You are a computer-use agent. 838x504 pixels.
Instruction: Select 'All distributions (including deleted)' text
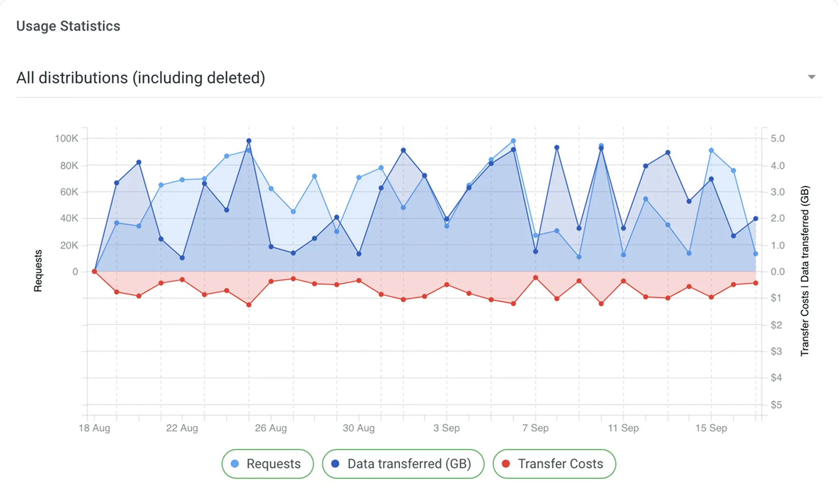pyautogui.click(x=141, y=78)
